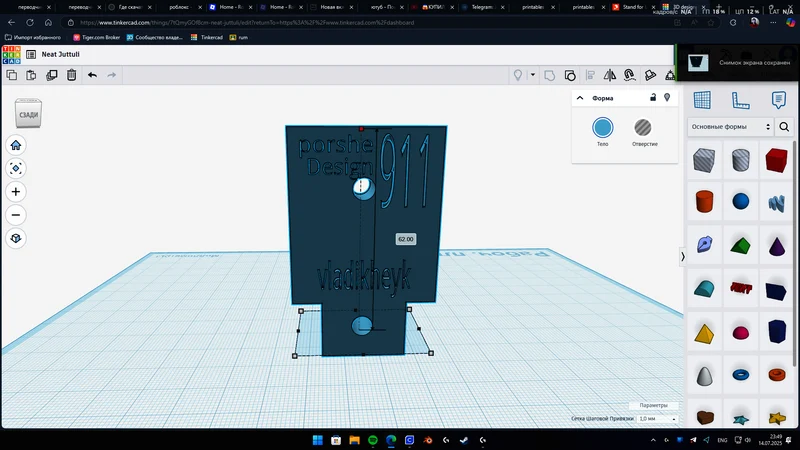Open the dropdown arrow beside the toolbar light bulb
The image size is (800, 450).
533,75
